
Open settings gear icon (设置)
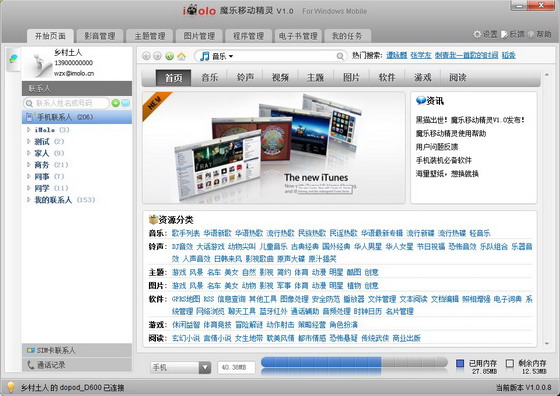(477, 34)
